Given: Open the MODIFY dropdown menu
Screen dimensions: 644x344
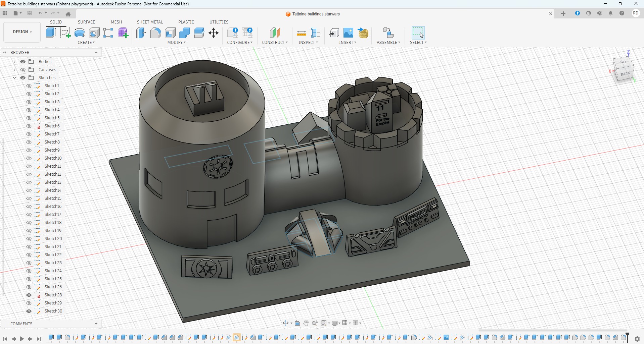Looking at the screenshot, I should (x=177, y=43).
